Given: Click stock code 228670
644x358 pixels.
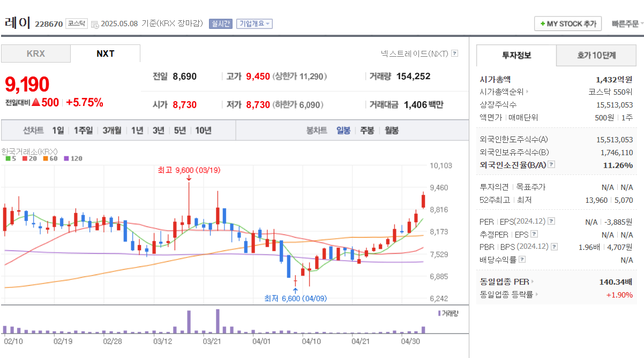Looking at the screenshot, I should click(49, 24).
